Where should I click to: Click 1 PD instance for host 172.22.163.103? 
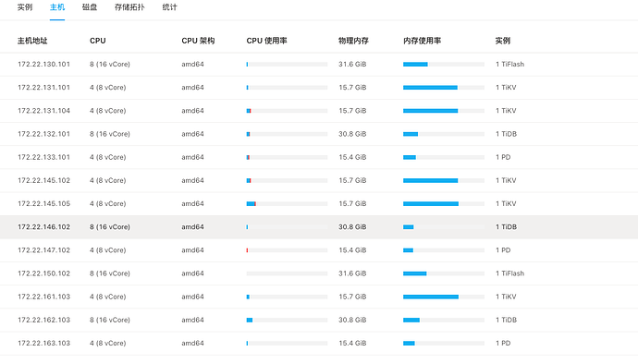coord(503,344)
